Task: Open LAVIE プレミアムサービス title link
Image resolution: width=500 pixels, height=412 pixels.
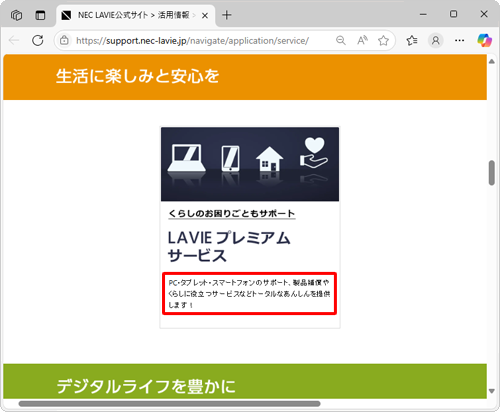Action: click(x=229, y=247)
